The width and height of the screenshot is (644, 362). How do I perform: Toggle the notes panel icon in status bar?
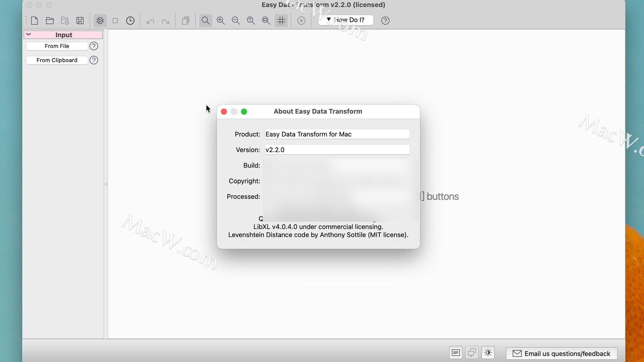(456, 353)
